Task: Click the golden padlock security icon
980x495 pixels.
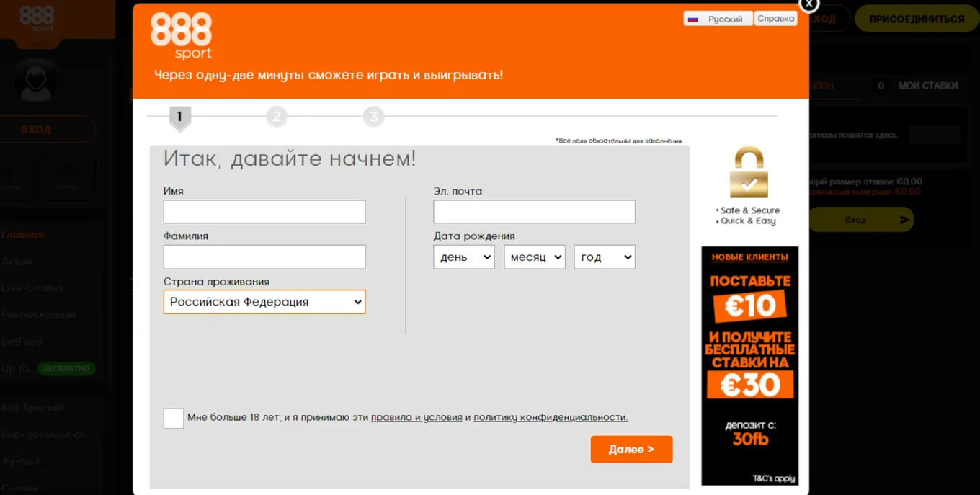Action: (749, 173)
